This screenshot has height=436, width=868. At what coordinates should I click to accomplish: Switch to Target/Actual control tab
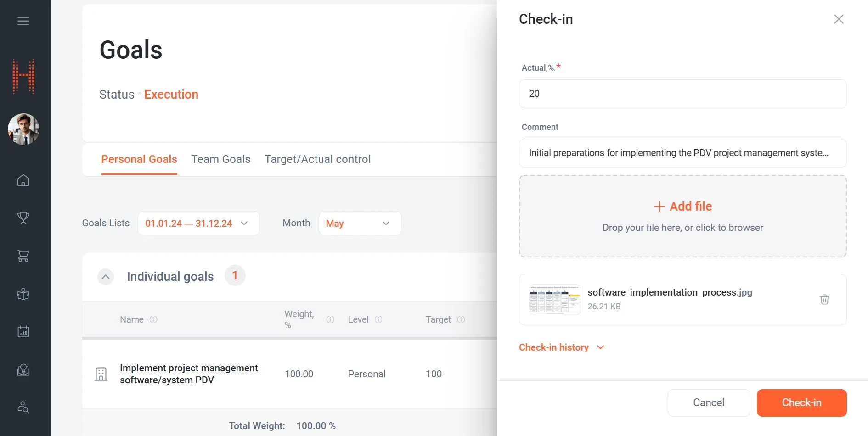[x=317, y=159]
